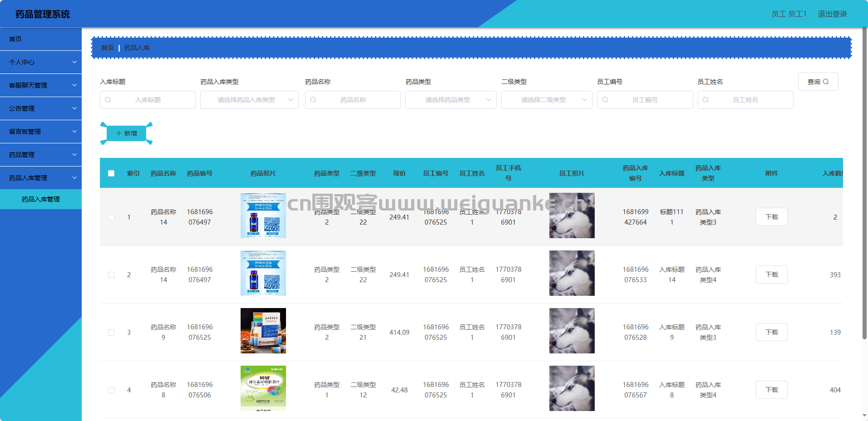Expand the 药品管理 sidebar menu
868x421 pixels.
click(x=41, y=155)
